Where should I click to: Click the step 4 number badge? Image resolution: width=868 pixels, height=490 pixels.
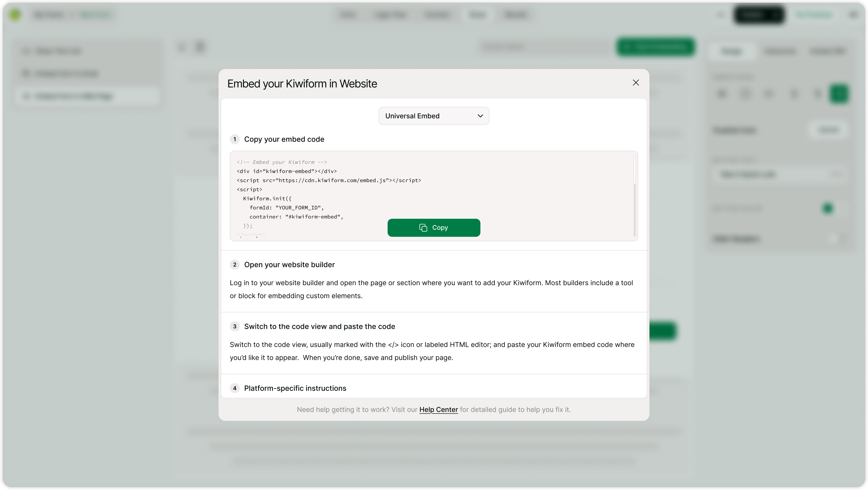235,388
